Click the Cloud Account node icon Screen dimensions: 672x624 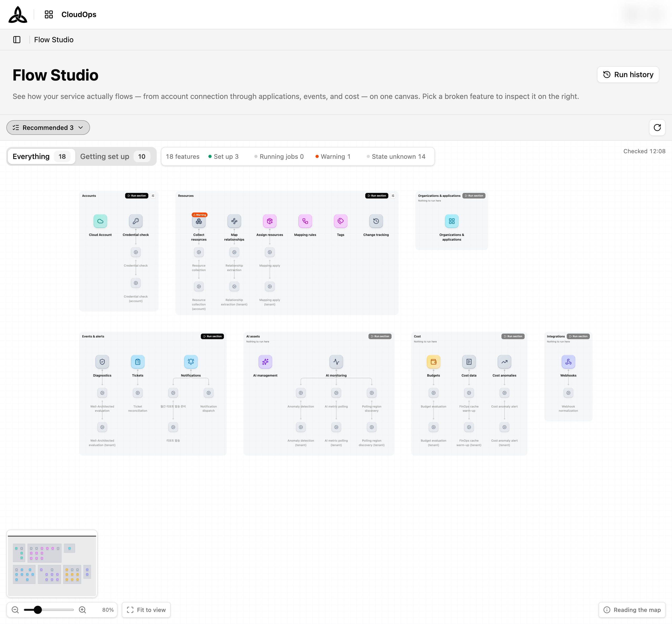coord(100,221)
